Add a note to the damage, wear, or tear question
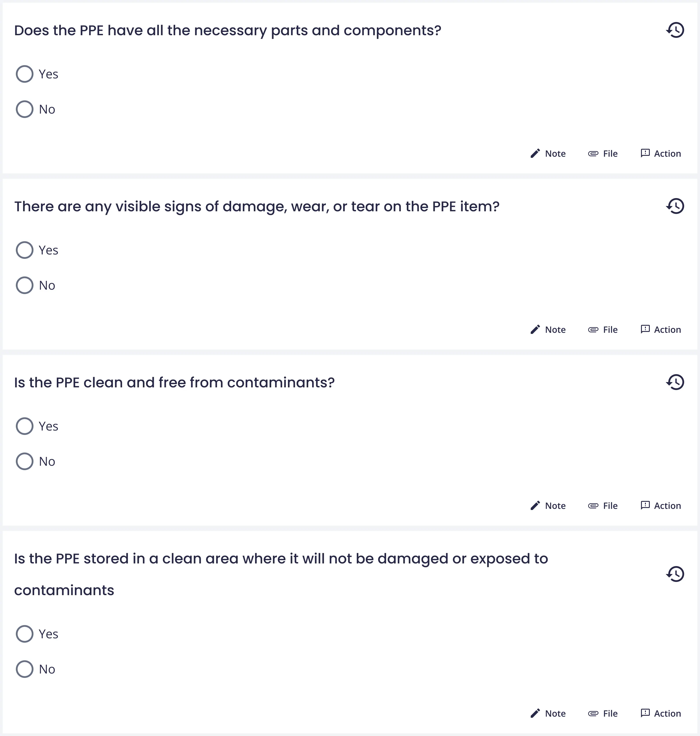This screenshot has height=736, width=700. (548, 330)
